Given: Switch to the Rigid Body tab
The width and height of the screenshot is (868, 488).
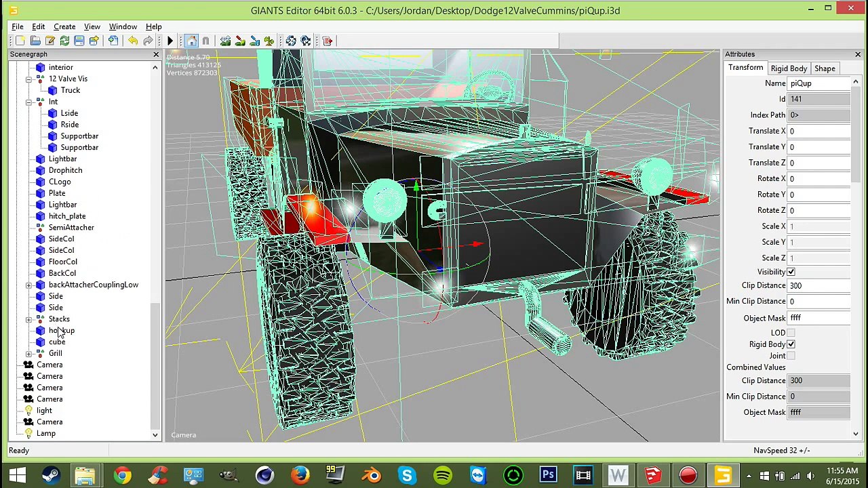Looking at the screenshot, I should tap(789, 68).
